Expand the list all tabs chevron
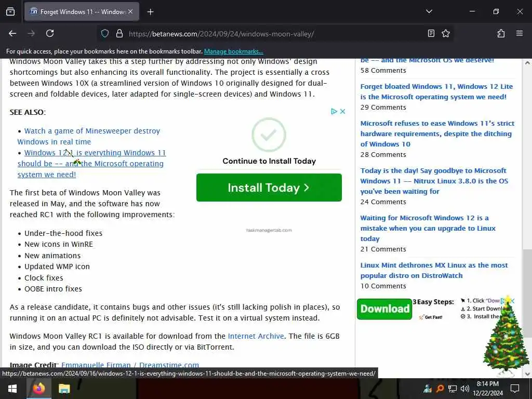This screenshot has height=399, width=532. tap(429, 11)
